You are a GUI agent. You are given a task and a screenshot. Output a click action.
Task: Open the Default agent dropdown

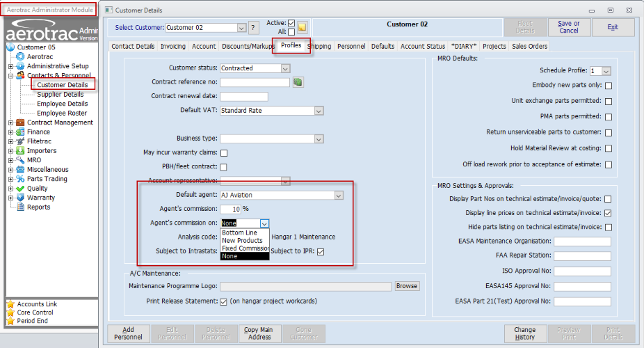[x=339, y=196]
